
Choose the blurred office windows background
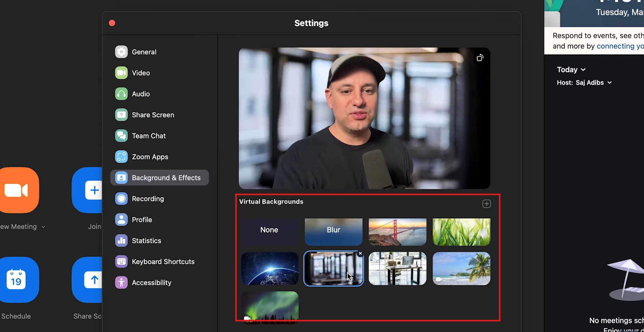(x=334, y=268)
